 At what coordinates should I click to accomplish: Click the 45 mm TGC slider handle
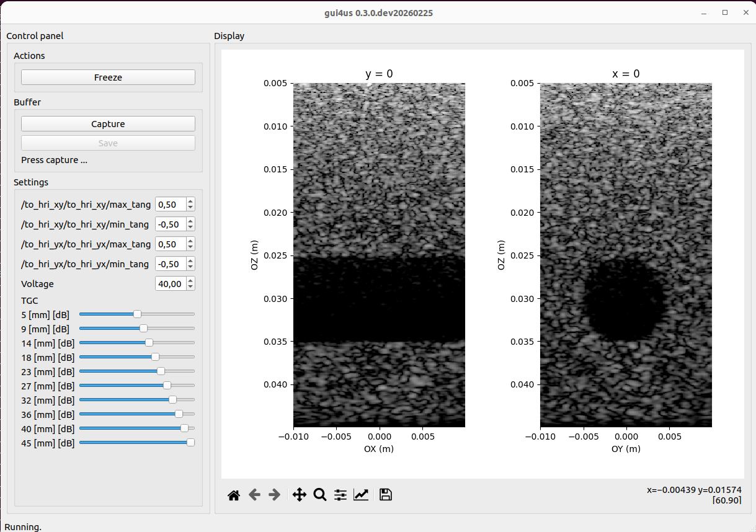click(190, 443)
